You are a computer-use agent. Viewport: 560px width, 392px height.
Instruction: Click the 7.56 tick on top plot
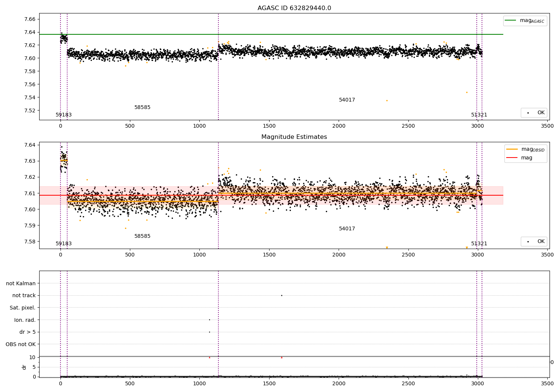[30, 84]
